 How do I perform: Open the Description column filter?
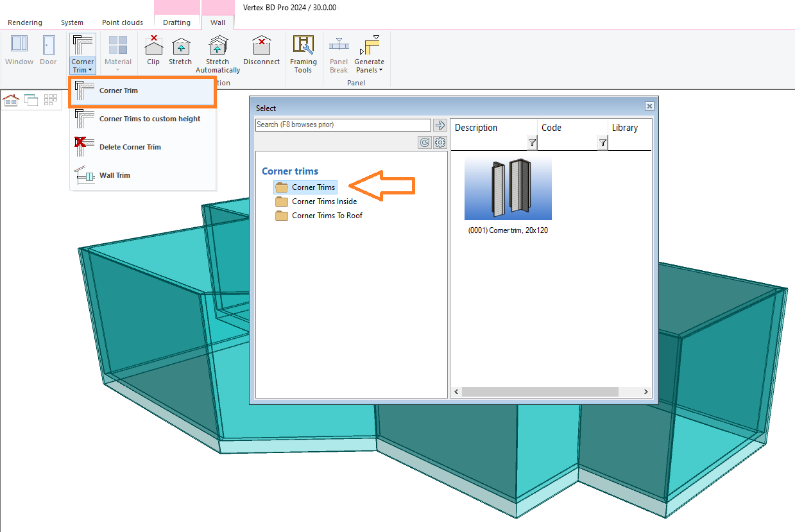[x=532, y=142]
